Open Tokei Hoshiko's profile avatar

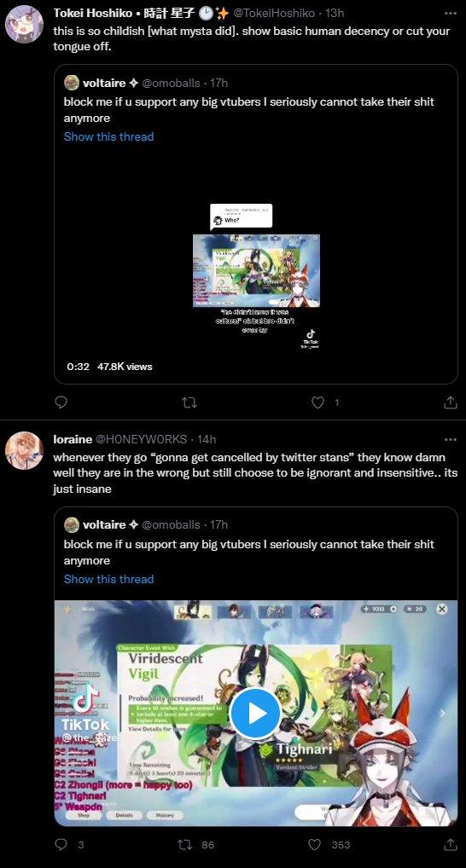[x=25, y=25]
